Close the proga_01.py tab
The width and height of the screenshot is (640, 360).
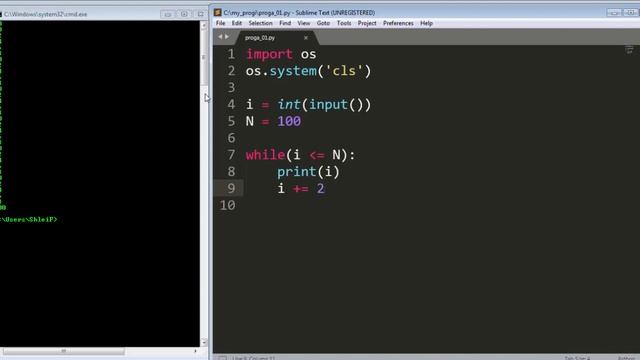[306, 38]
